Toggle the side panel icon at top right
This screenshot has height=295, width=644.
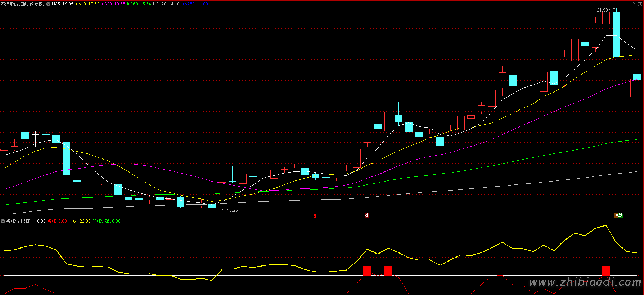click(640, 4)
